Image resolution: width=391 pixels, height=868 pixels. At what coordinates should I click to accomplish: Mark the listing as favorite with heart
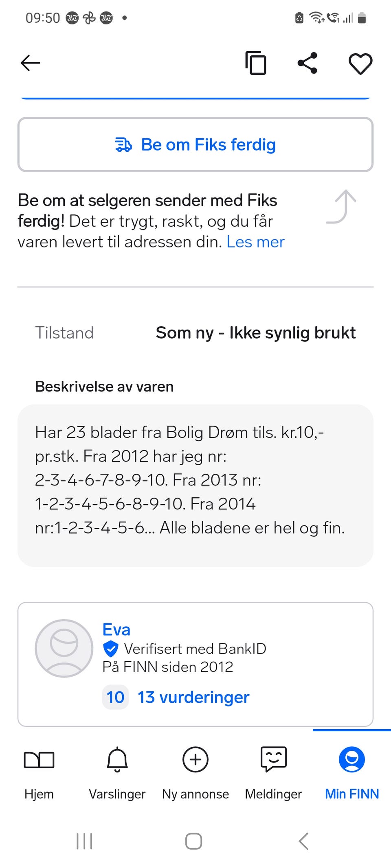[360, 64]
